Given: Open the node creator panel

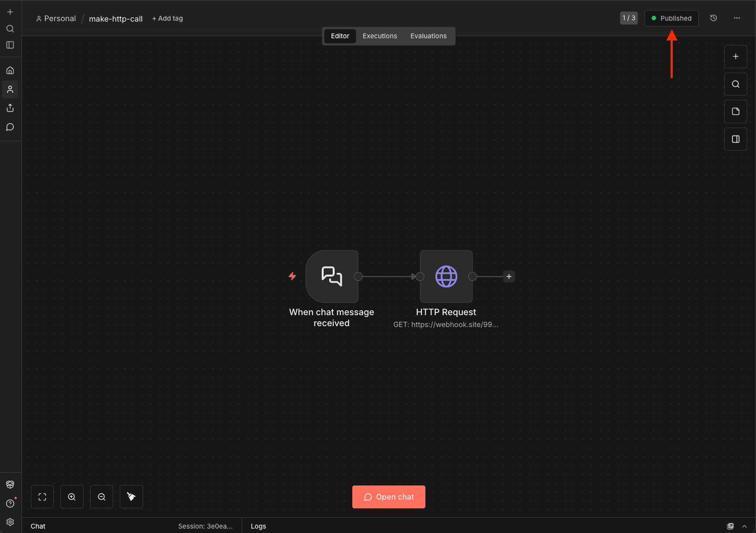Looking at the screenshot, I should point(735,56).
